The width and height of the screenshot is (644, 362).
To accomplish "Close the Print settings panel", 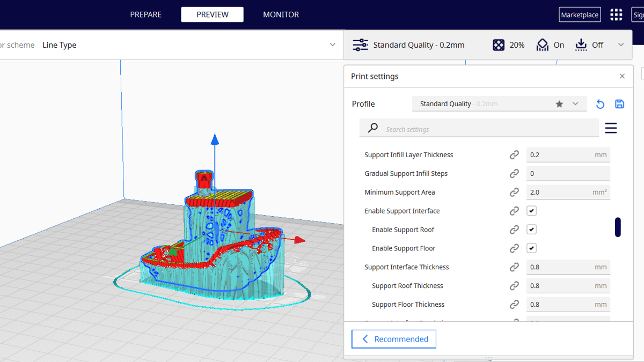I will (x=622, y=76).
